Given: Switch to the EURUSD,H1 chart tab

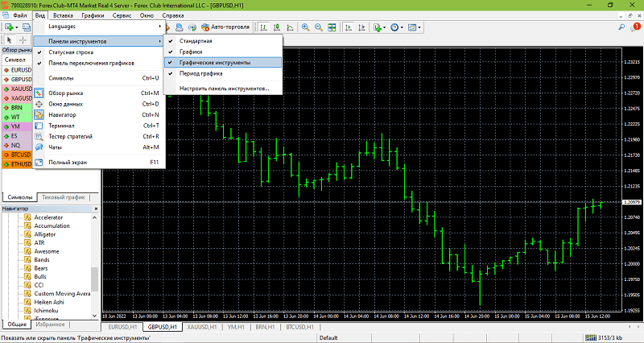Looking at the screenshot, I should [x=122, y=327].
